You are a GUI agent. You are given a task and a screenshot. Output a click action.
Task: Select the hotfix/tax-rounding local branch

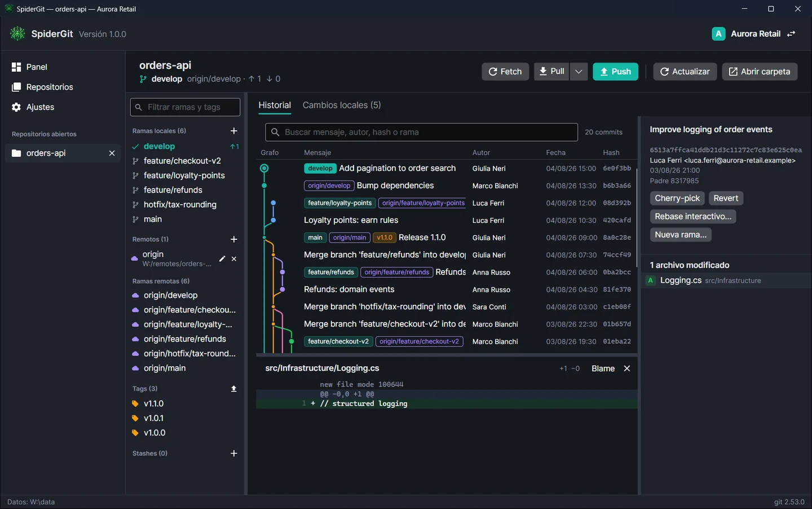[x=186, y=204]
